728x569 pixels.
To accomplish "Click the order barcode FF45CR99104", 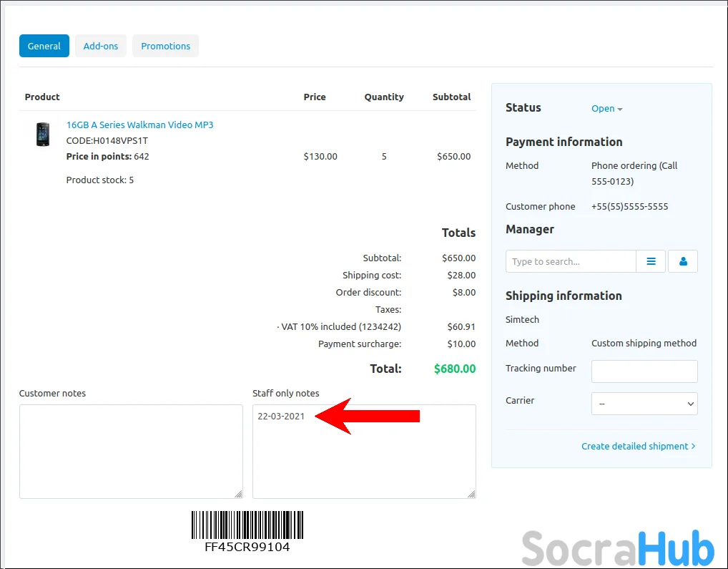I will point(247,530).
